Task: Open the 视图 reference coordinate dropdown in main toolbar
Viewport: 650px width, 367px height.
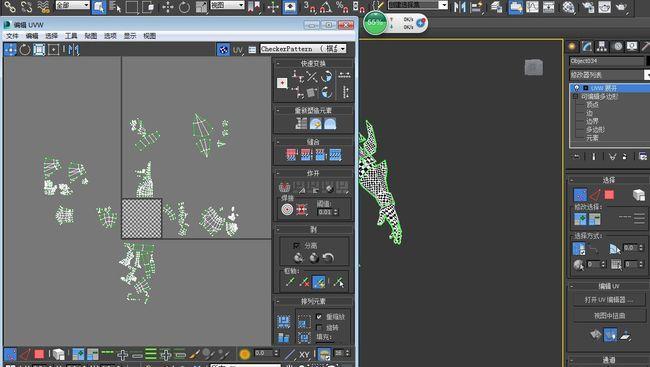Action: (x=227, y=5)
